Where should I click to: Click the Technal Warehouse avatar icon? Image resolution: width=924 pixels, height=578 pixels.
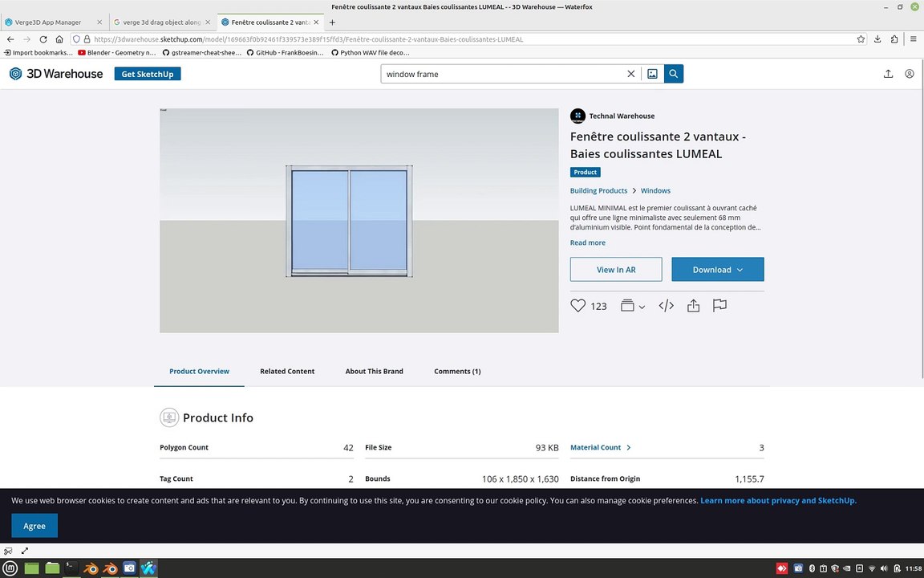[577, 116]
